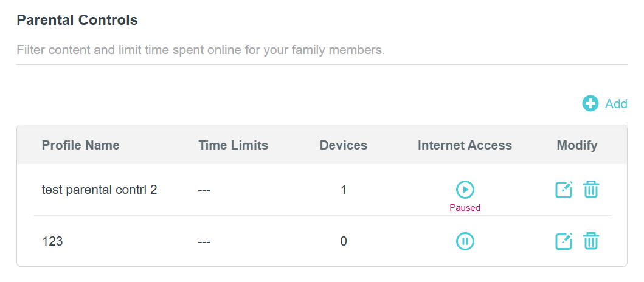
Task: Click the Parental Controls heading
Action: pyautogui.click(x=77, y=20)
